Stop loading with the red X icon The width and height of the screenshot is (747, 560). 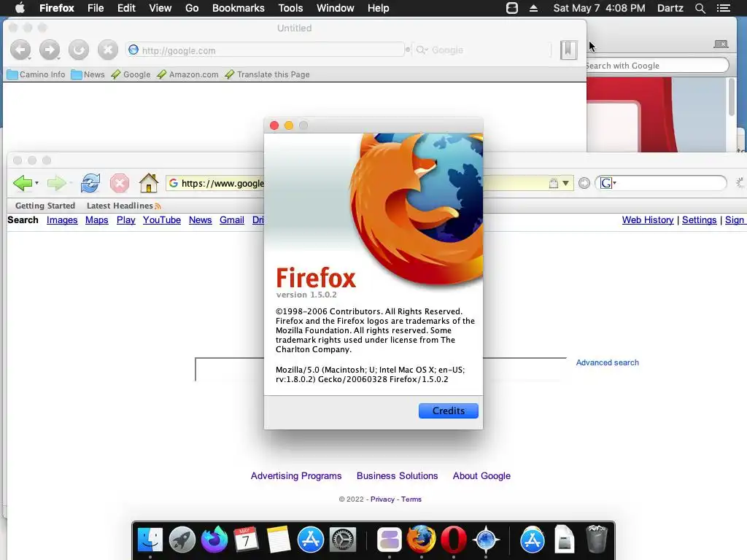coord(119,183)
